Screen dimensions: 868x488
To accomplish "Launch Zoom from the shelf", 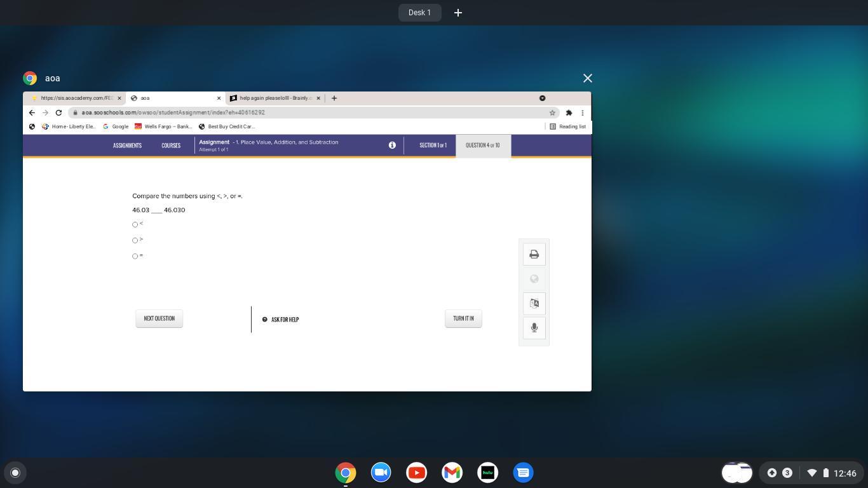I will pos(381,472).
